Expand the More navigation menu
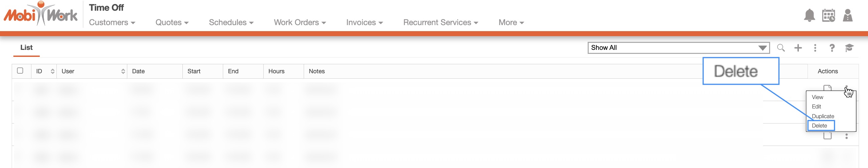 511,23
